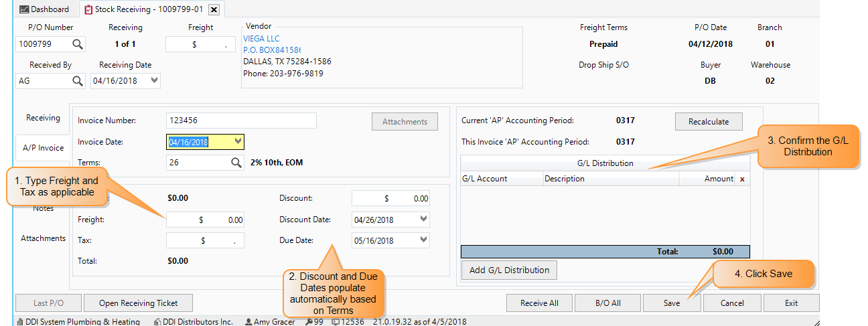Click the Freight field at the top header
The image size is (868, 326).
[x=200, y=44]
